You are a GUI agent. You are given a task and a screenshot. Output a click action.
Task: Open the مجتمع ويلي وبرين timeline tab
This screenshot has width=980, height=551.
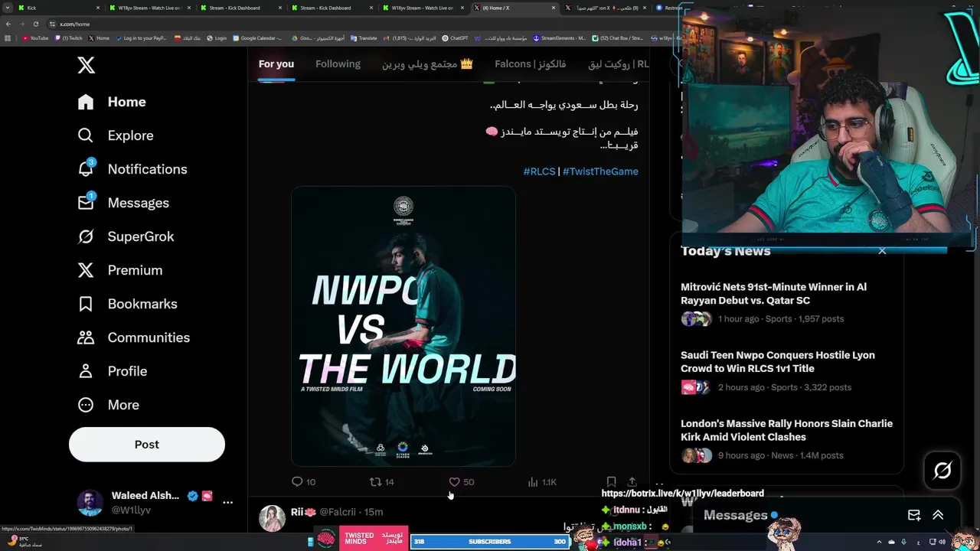(427, 64)
